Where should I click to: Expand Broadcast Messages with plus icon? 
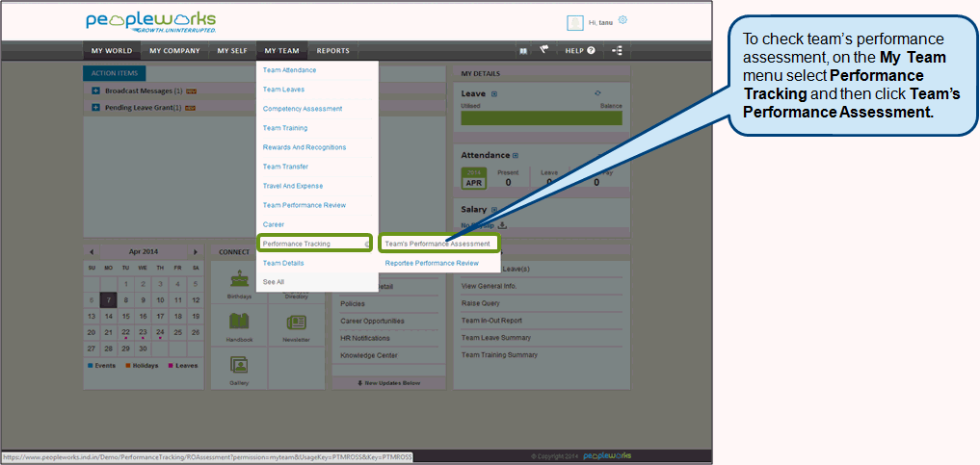pos(96,91)
